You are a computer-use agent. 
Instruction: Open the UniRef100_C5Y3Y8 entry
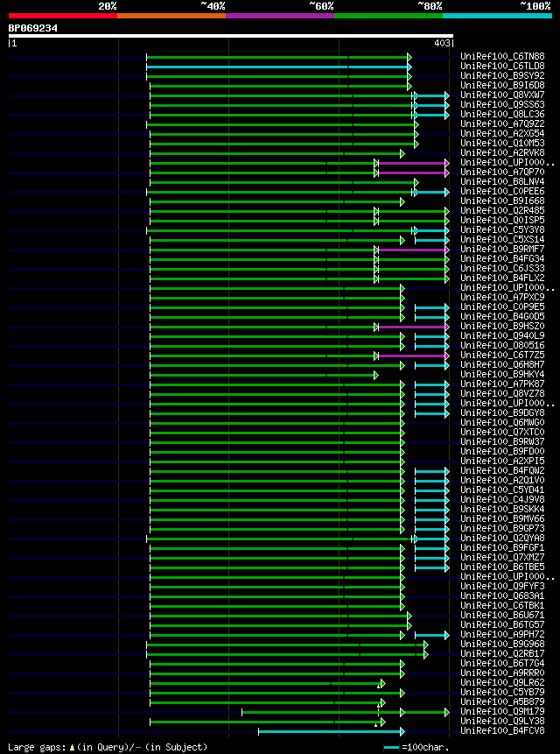[502, 229]
